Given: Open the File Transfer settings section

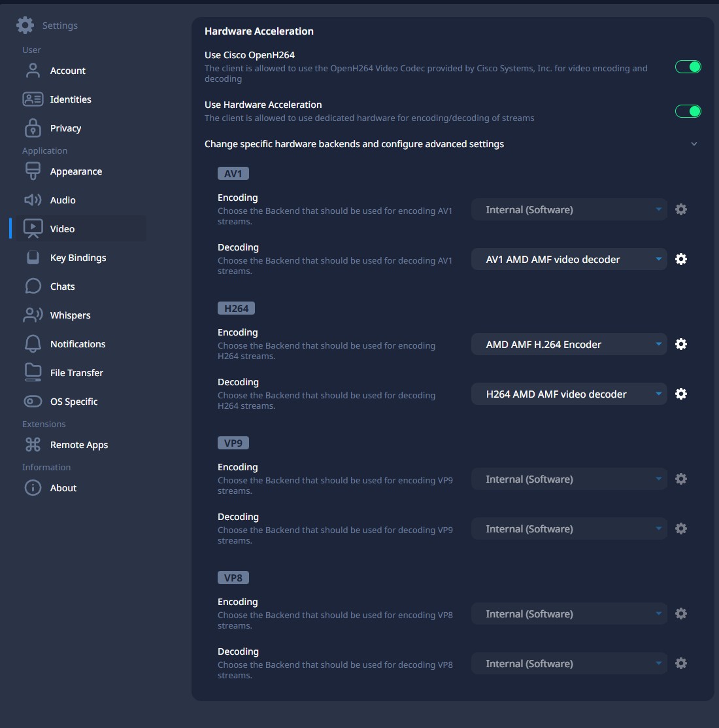Looking at the screenshot, I should pos(76,373).
